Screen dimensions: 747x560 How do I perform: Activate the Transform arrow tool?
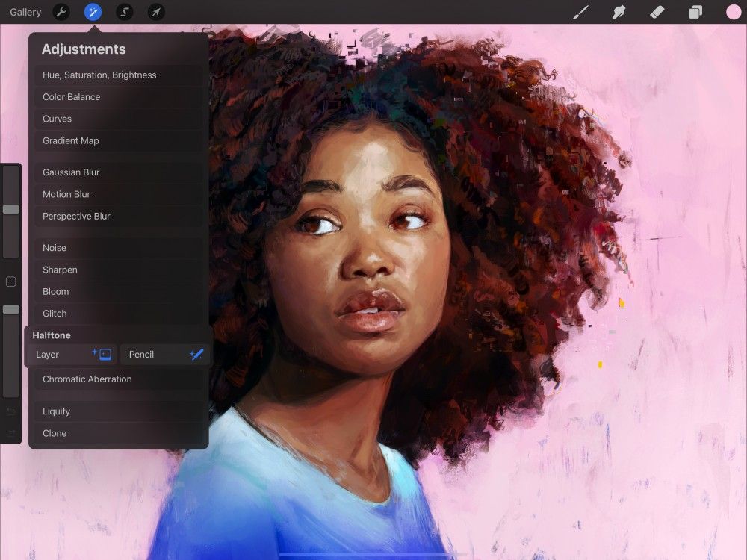tap(156, 12)
